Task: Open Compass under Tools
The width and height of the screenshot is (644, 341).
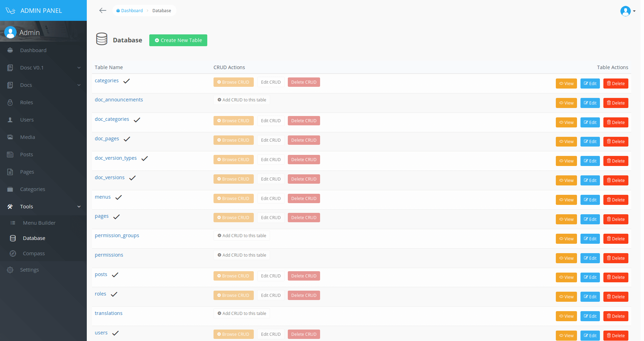Action: (43, 253)
